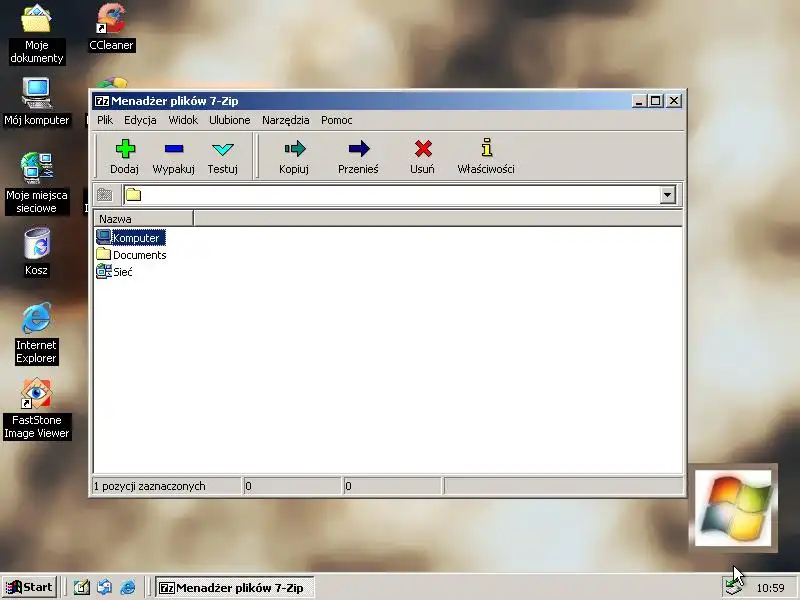Maximize the 7-Zip file manager window

[x=656, y=101]
